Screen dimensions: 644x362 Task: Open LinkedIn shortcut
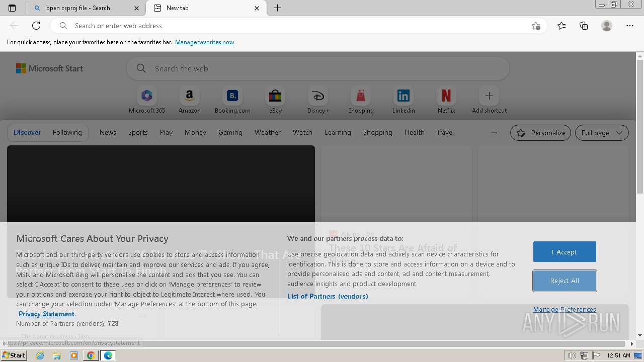(x=404, y=101)
